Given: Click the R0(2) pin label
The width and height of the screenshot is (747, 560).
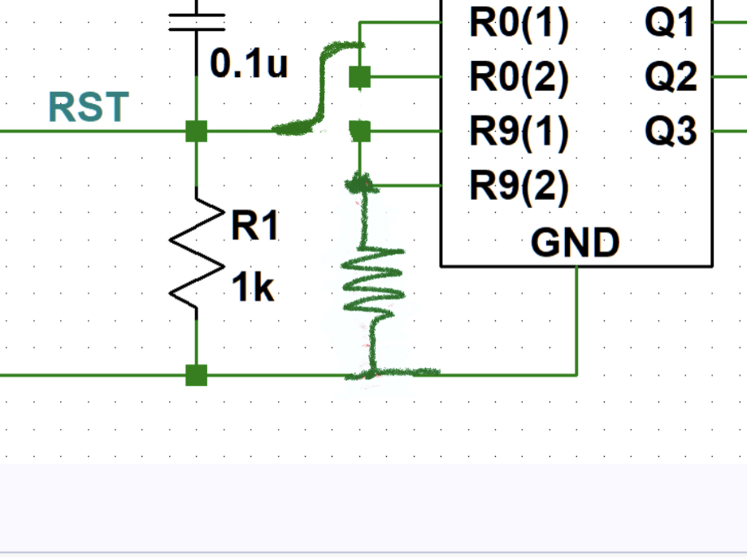Looking at the screenshot, I should [x=519, y=77].
